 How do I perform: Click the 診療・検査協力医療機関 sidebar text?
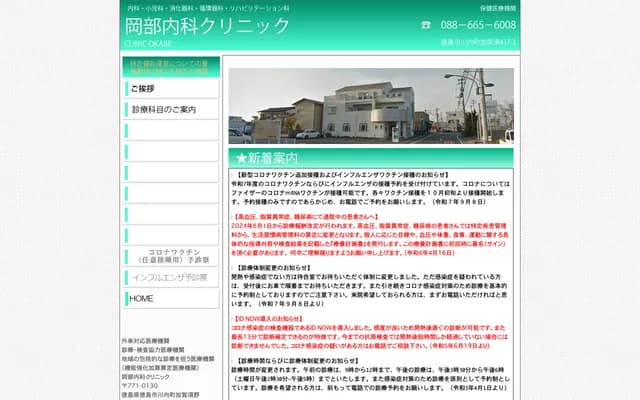click(153, 350)
